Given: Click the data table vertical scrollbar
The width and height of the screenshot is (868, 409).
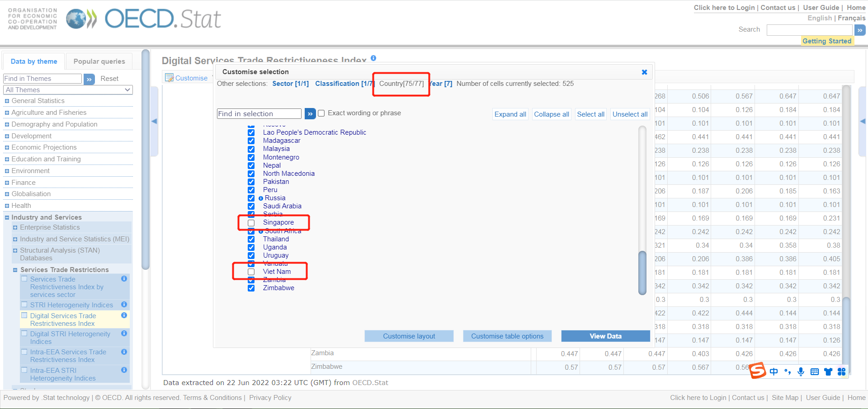Looking at the screenshot, I should 846,335.
